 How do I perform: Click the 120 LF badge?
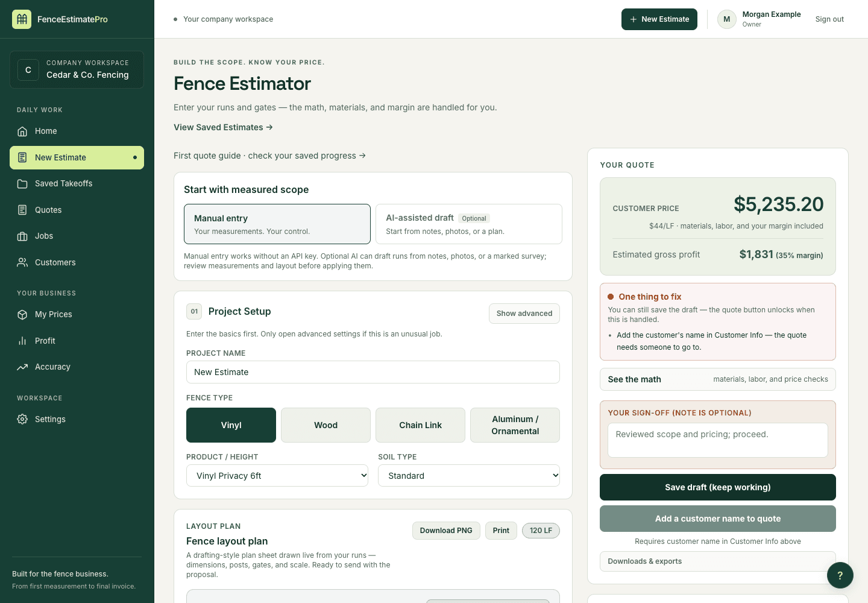click(x=541, y=531)
